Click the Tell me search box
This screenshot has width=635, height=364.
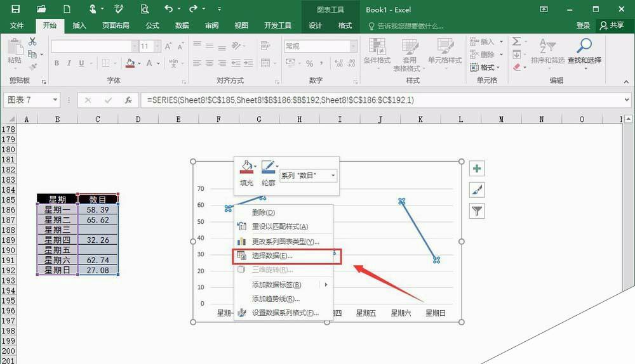(x=406, y=26)
